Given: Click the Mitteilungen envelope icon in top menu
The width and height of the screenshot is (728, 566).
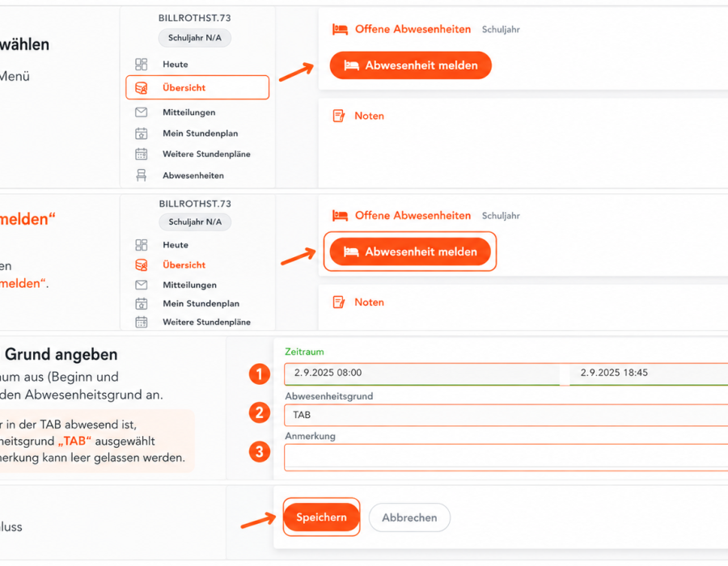Looking at the screenshot, I should tap(141, 112).
